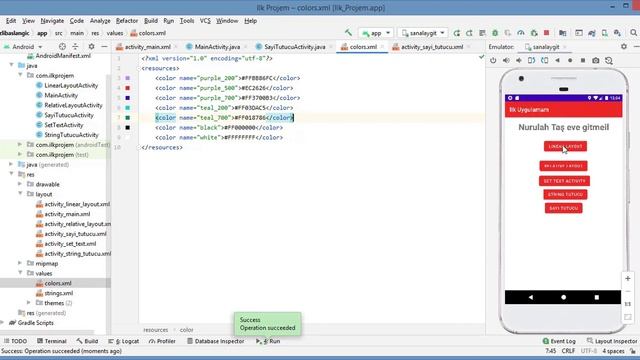
Task: Open the Logcat tool window
Action: tap(124, 341)
